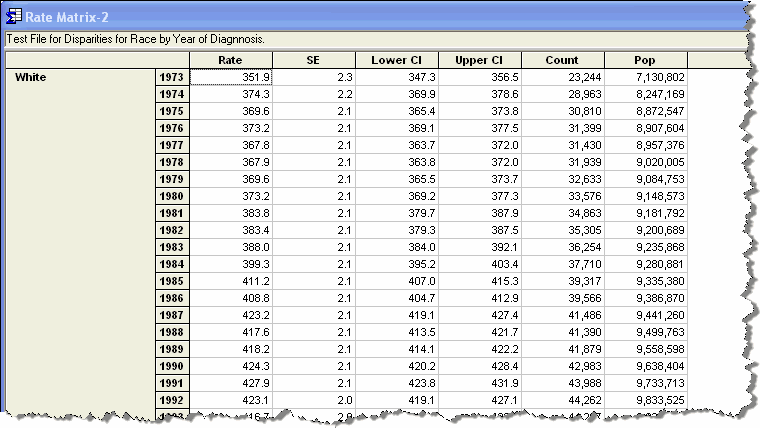
Task: Click the SE cell in the 1974 row
Action: click(313, 94)
